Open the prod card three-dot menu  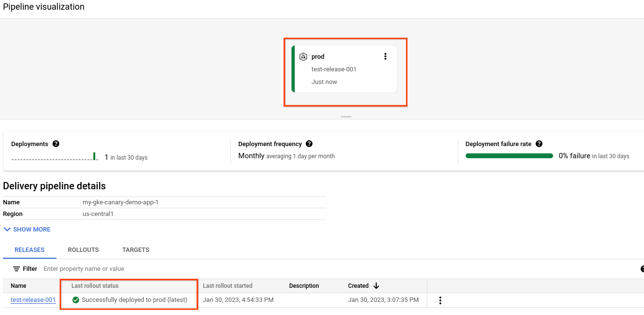(385, 56)
